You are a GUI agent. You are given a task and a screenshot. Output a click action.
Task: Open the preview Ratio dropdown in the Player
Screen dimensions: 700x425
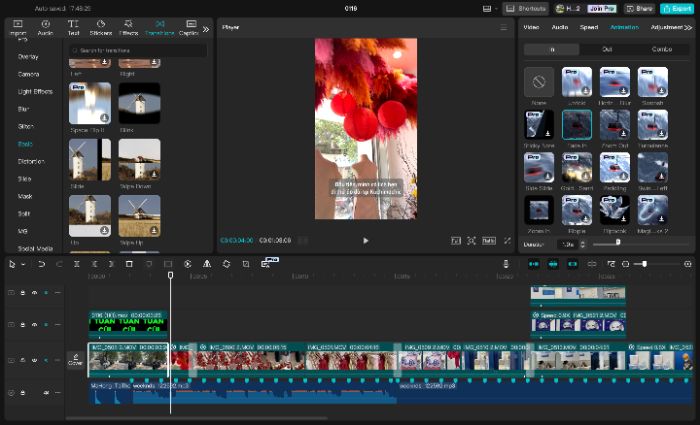(x=489, y=241)
